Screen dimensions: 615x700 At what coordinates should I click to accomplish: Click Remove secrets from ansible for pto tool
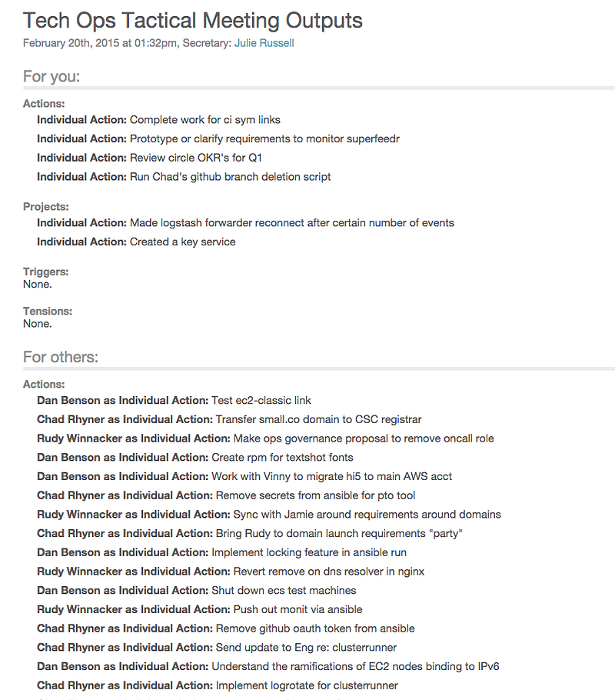pyautogui.click(x=226, y=495)
